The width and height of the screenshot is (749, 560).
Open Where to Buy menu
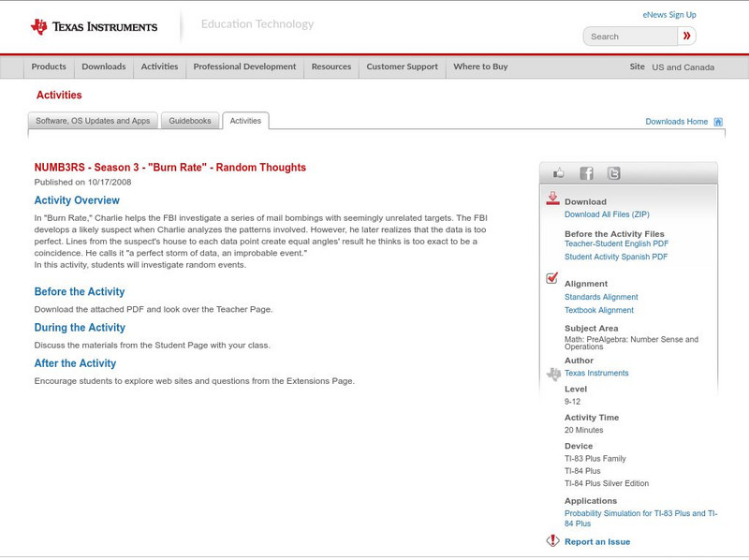(x=480, y=66)
